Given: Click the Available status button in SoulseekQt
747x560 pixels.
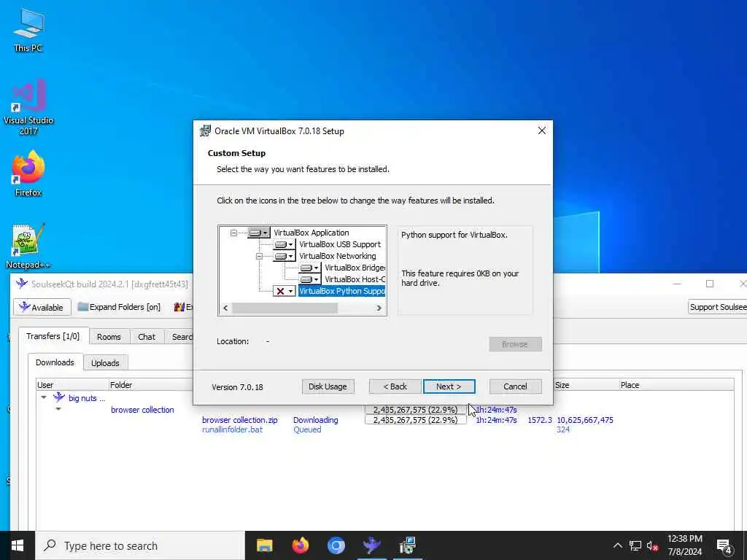Looking at the screenshot, I should (x=42, y=307).
